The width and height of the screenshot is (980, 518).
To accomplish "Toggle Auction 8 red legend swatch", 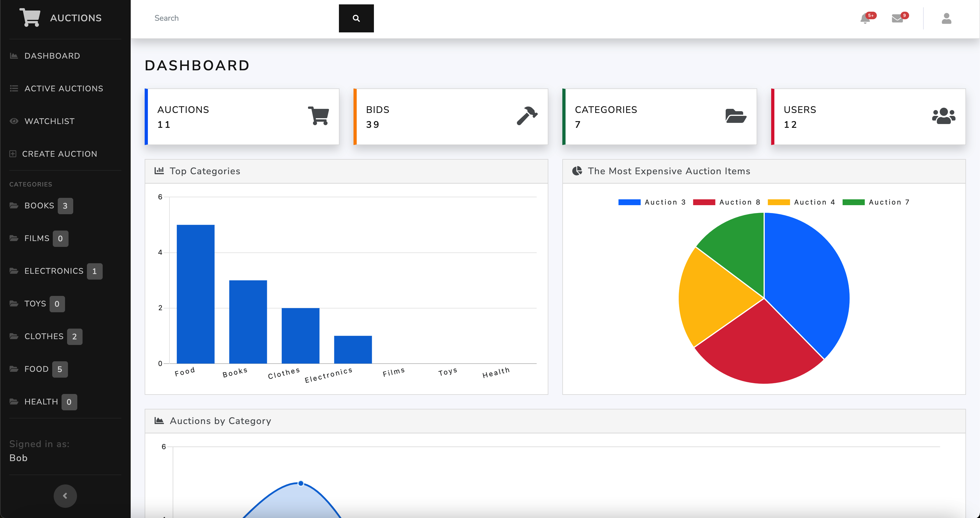I will tap(704, 202).
